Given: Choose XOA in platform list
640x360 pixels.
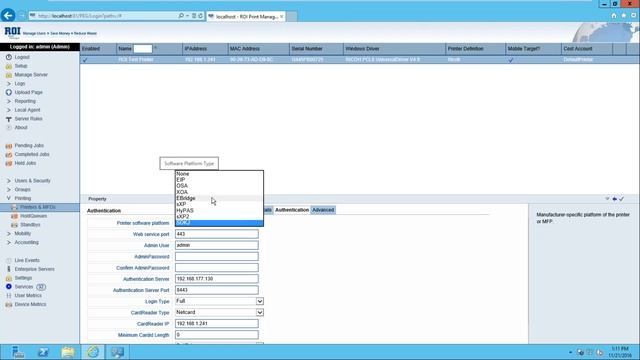Looking at the screenshot, I should tap(219, 192).
